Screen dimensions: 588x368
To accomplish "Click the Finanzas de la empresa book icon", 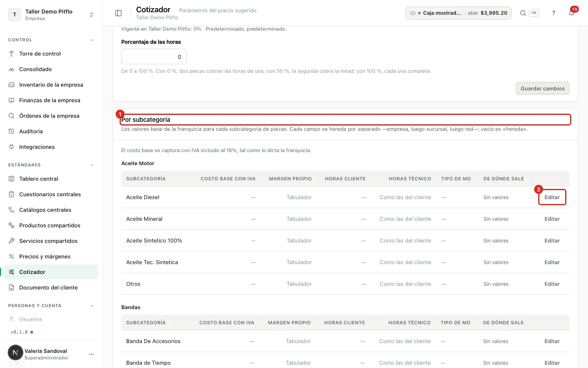I will (11, 100).
